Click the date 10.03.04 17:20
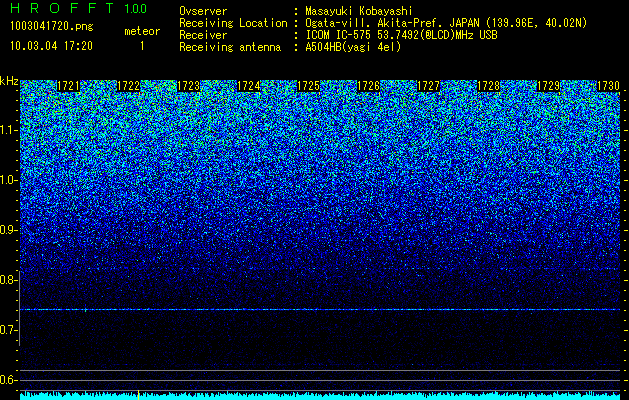 pos(51,46)
